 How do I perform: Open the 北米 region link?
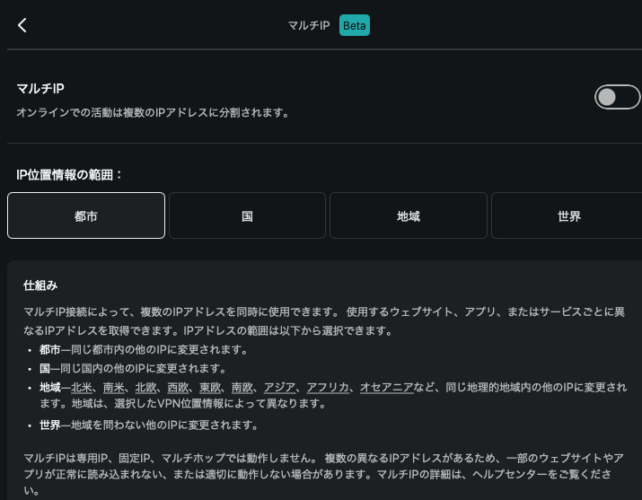point(81,387)
